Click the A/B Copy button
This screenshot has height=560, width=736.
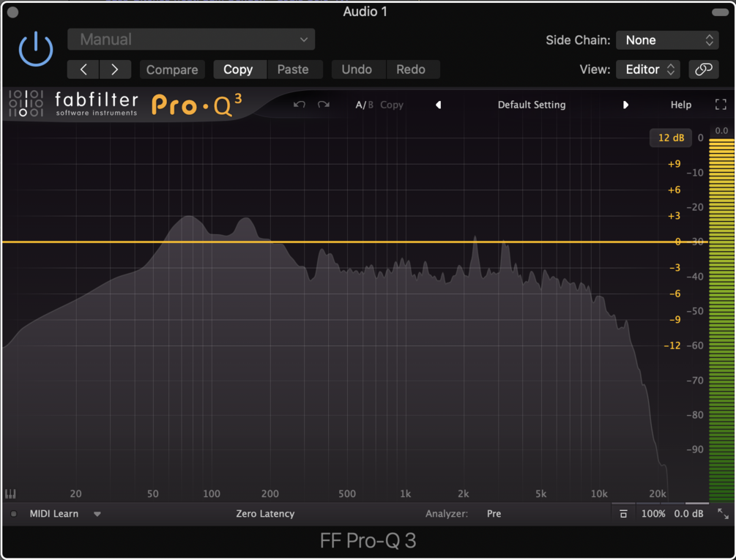(x=392, y=105)
